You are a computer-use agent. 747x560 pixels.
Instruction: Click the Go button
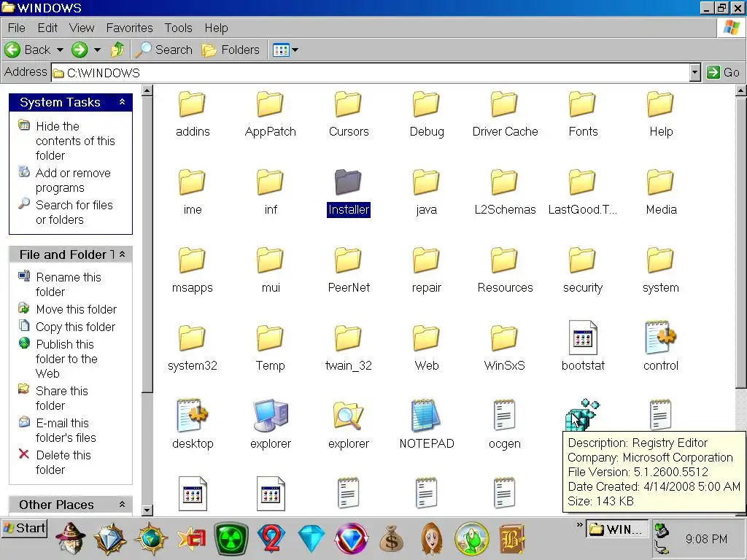(x=723, y=72)
